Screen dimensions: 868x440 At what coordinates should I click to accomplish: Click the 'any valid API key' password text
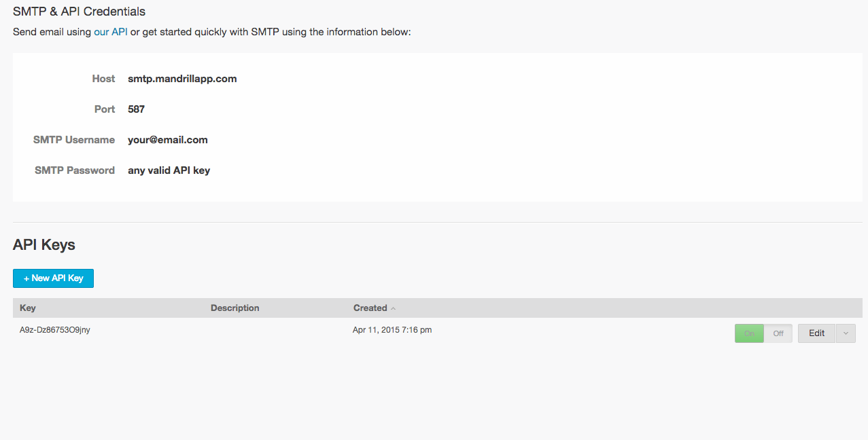(x=169, y=170)
